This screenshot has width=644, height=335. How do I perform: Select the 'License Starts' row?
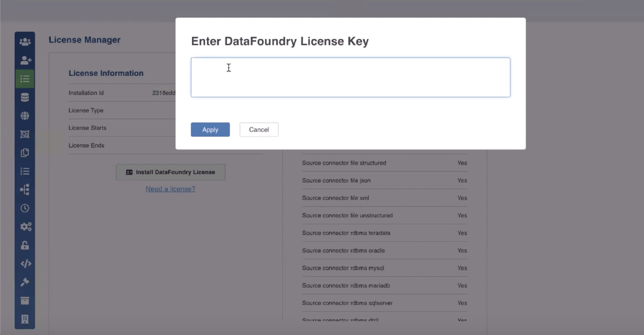tap(122, 128)
